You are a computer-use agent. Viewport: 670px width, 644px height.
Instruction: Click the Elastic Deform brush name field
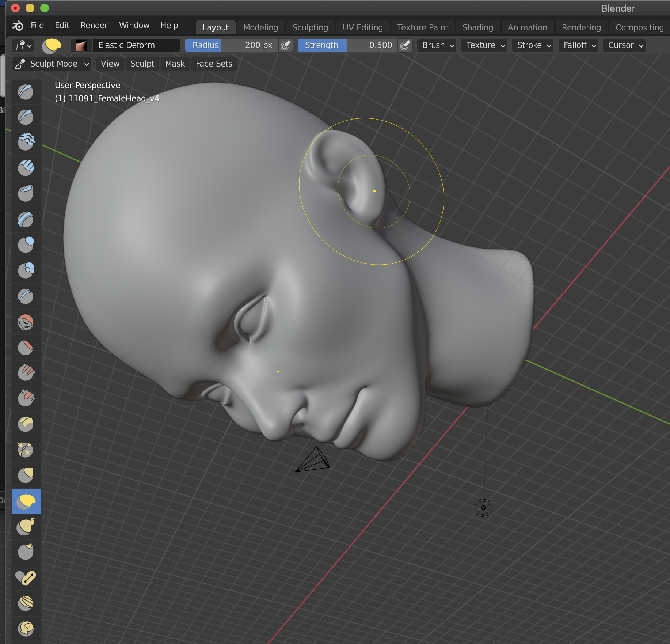[x=136, y=45]
